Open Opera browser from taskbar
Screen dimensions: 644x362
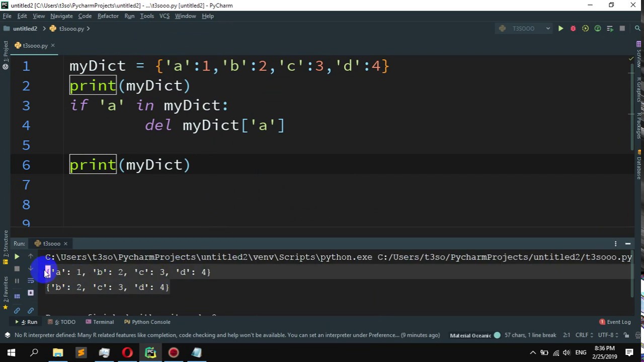(127, 352)
